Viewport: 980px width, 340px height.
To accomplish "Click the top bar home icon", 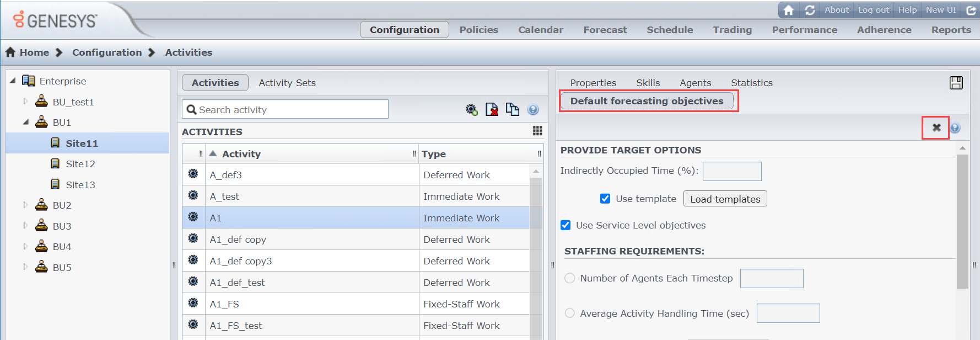I will click(x=789, y=10).
